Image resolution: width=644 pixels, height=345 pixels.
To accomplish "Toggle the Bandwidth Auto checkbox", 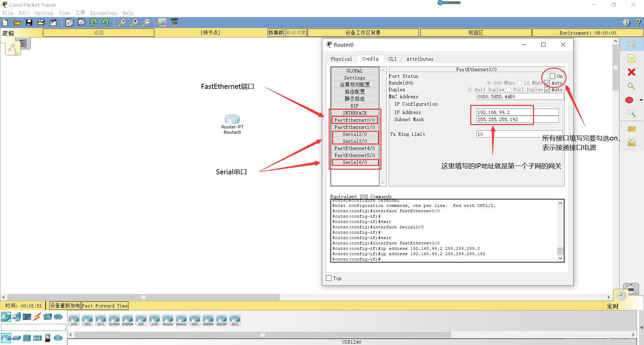I will point(547,83).
